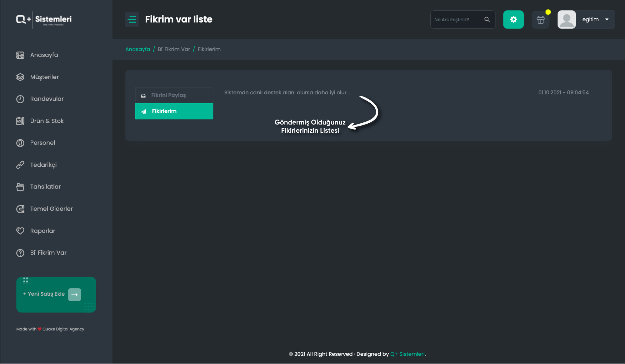The image size is (625, 364).
Task: Follow the Anasayfa breadcrumb link
Action: click(138, 49)
